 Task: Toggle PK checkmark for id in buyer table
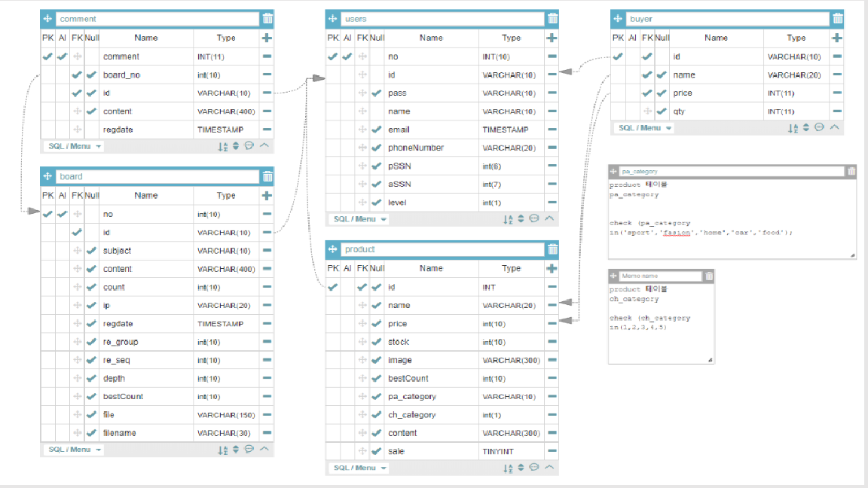click(618, 56)
